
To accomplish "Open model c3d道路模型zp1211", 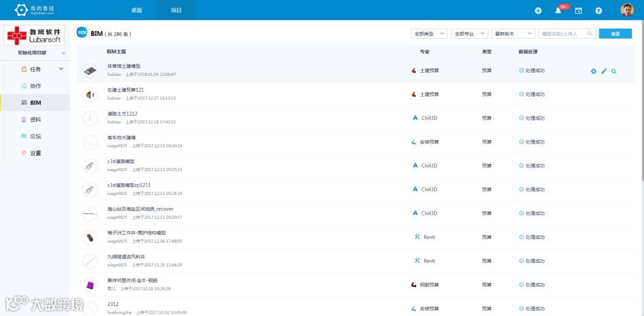I will (129, 185).
